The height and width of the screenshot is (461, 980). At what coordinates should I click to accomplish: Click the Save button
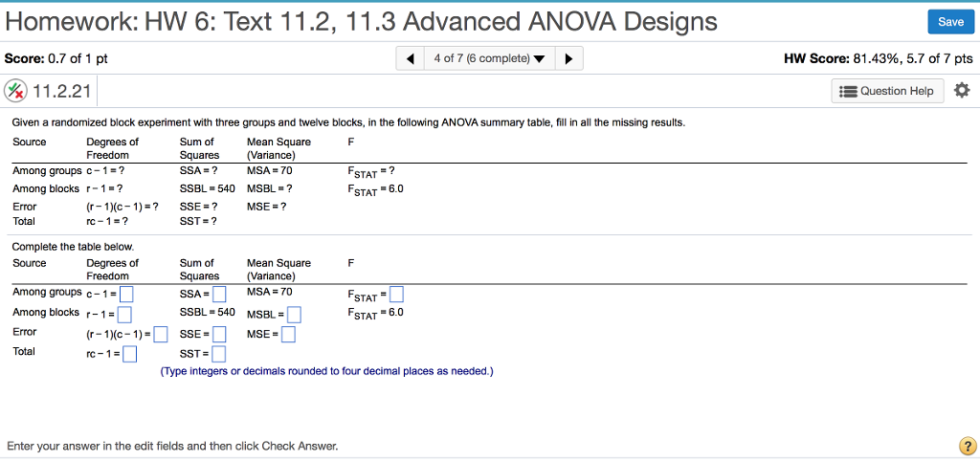[950, 22]
